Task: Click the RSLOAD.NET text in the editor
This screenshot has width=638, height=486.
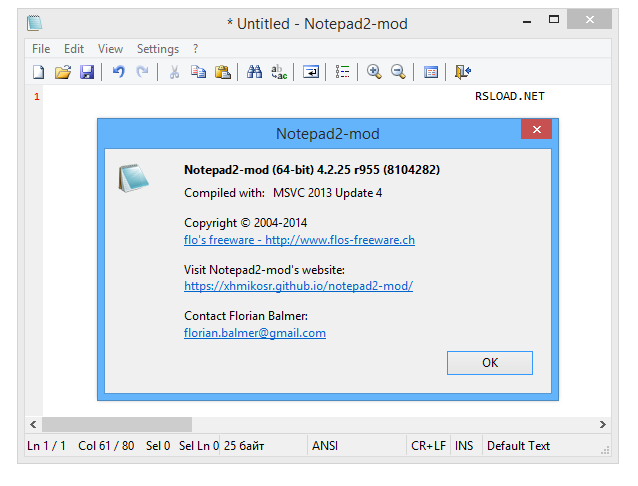Action: 510,96
